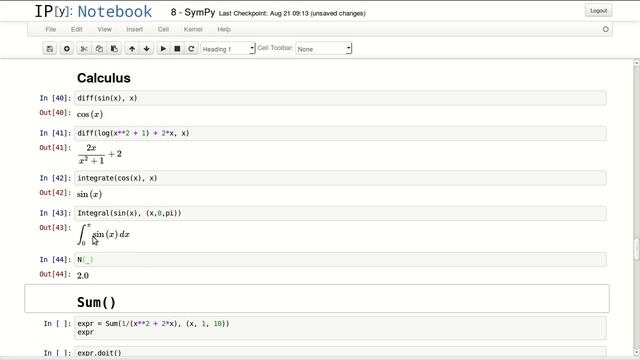Open the cell type Heading 1 dropdown

228,49
